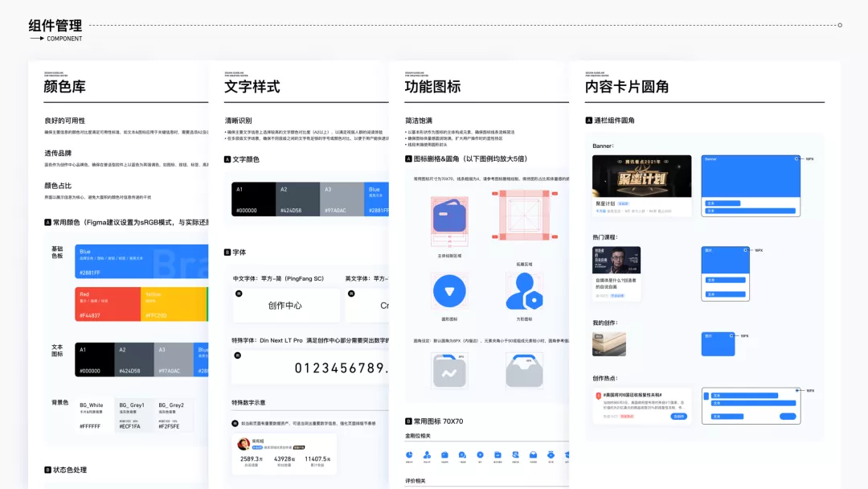Click the arrow next to COMPONENT label

(37, 39)
